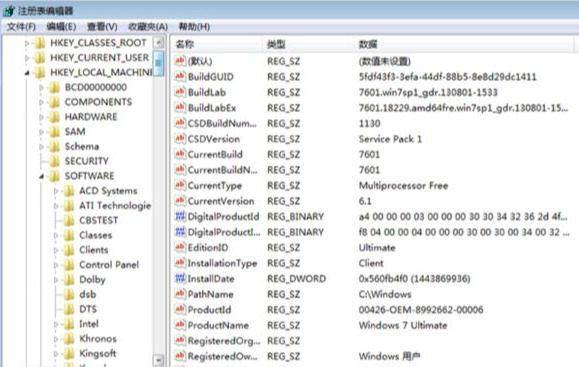Select the HKEY_CURRENT_USER folder icon
The image size is (579, 367).
pyautogui.click(x=40, y=58)
